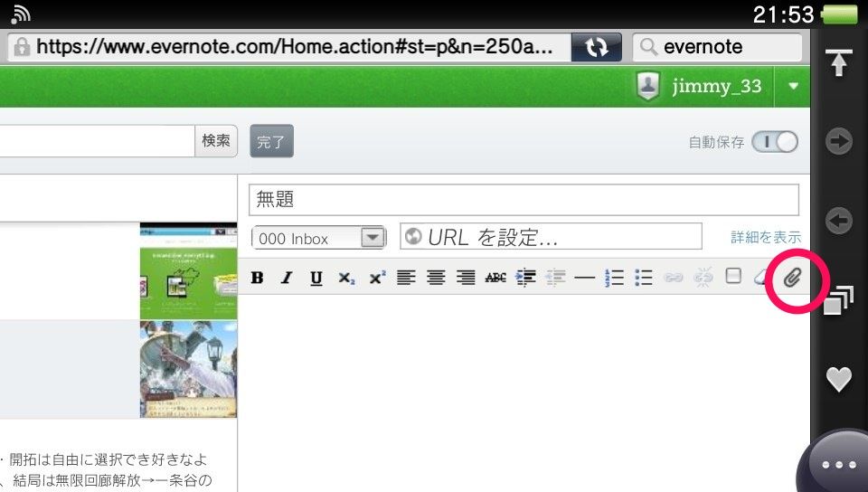Align text right
This screenshot has width=868, height=492.
[466, 278]
